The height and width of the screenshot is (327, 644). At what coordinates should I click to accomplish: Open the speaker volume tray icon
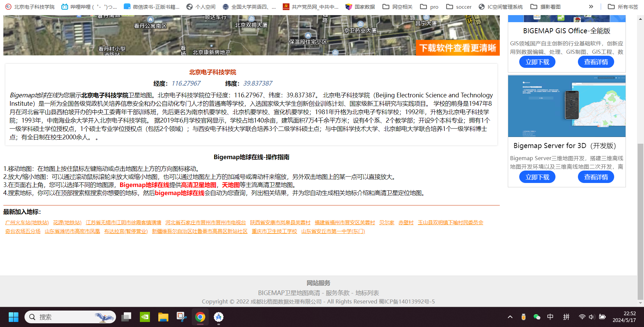592,317
